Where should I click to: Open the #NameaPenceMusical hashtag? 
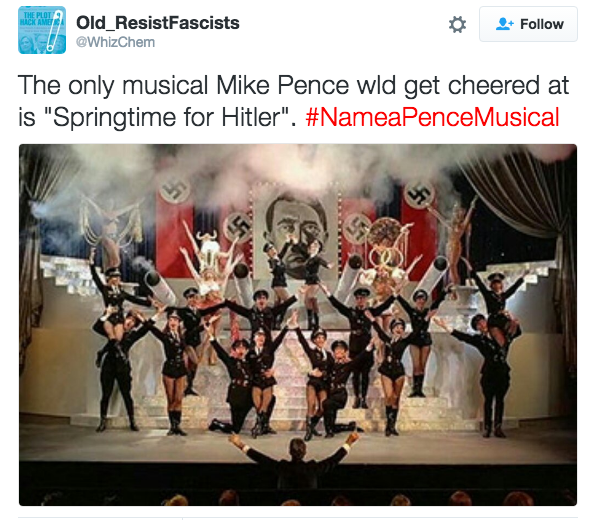click(432, 117)
